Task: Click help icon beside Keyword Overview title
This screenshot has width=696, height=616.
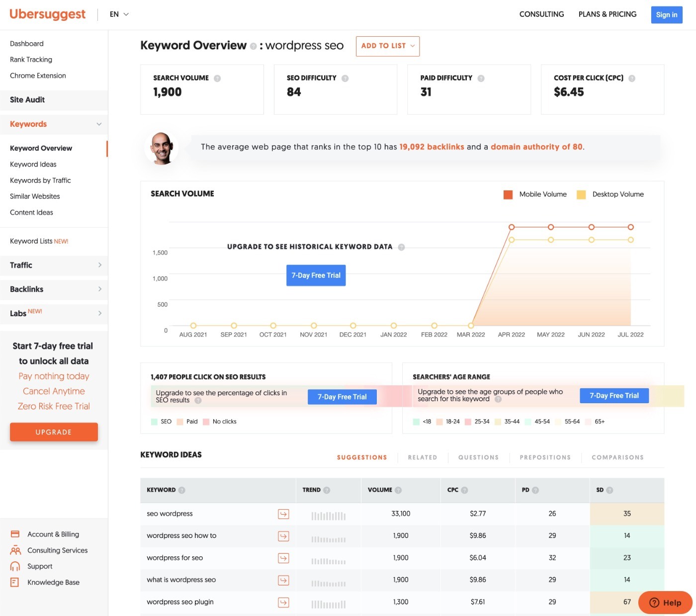Action: point(254,46)
